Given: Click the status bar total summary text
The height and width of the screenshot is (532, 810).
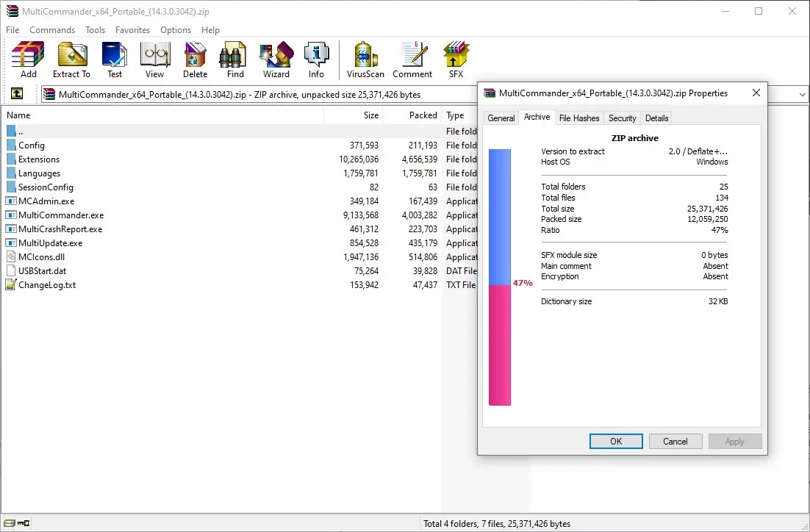Looking at the screenshot, I should point(497,523).
